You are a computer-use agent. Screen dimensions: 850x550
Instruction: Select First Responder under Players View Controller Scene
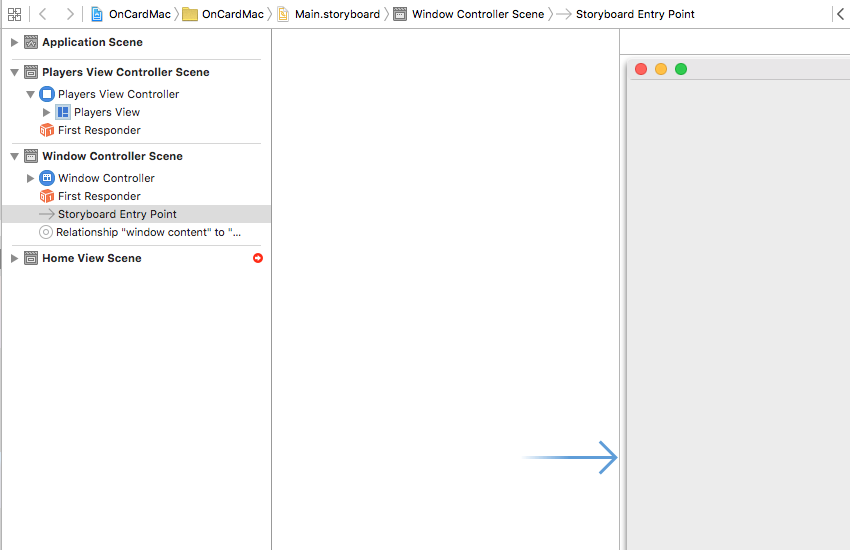136,130
